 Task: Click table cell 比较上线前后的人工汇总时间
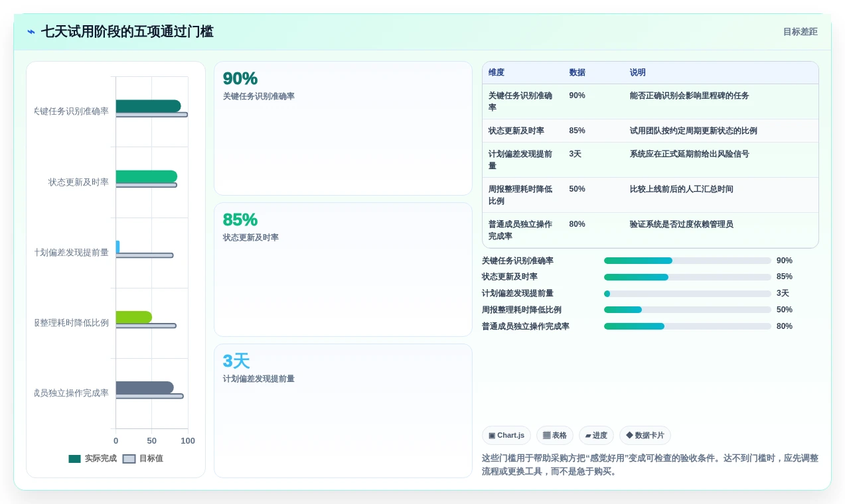pyautogui.click(x=681, y=189)
